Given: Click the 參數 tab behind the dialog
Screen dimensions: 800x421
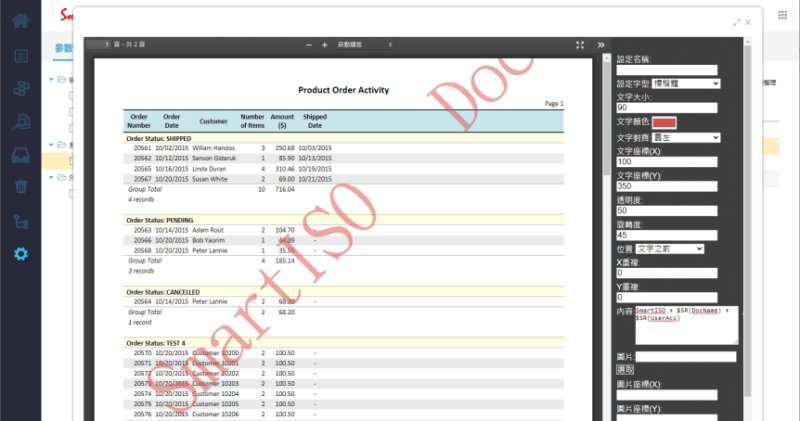Looking at the screenshot, I should point(64,48).
